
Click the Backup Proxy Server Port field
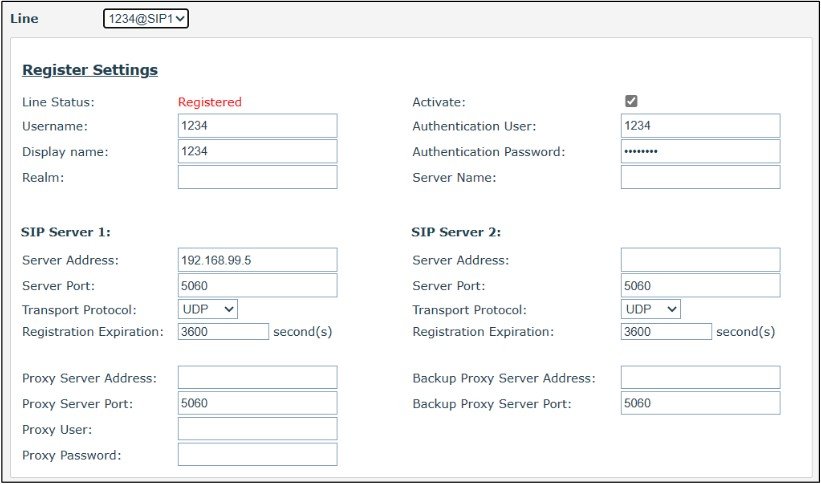(700, 403)
